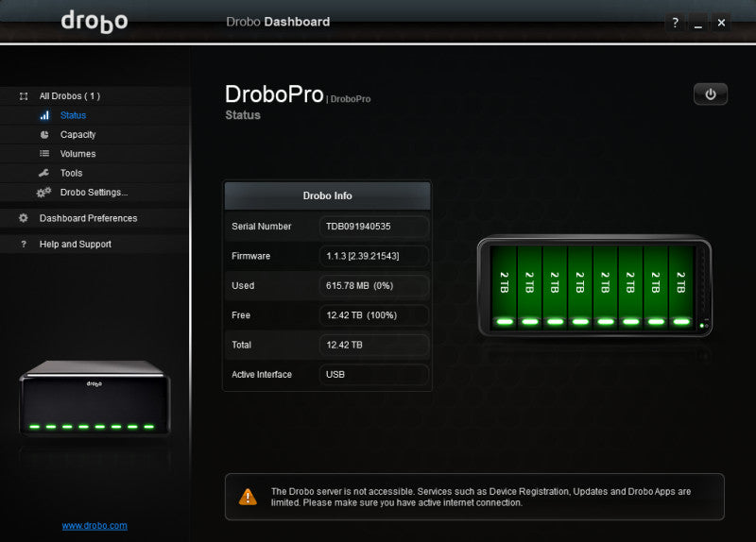Click the Drobo Settings gears icon

[x=43, y=193]
